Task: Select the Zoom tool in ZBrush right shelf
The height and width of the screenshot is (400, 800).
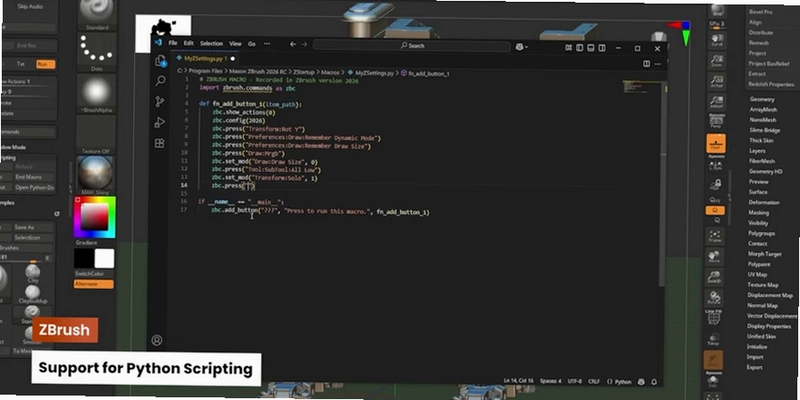Action: point(716,61)
